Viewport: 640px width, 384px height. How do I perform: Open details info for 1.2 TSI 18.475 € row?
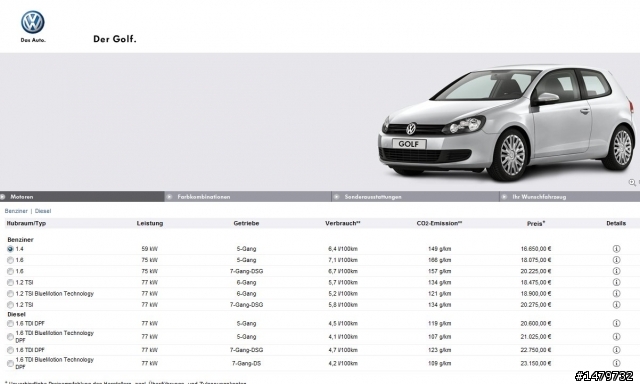[x=616, y=282]
